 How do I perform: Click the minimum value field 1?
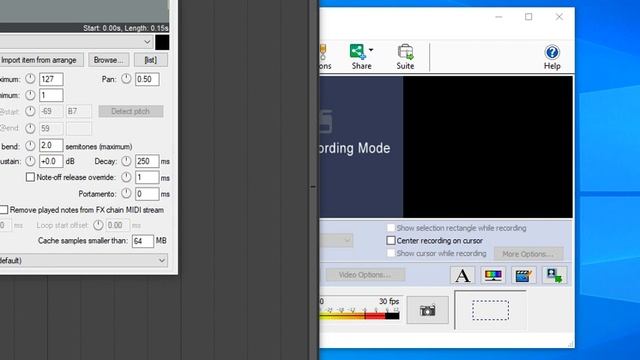click(51, 95)
